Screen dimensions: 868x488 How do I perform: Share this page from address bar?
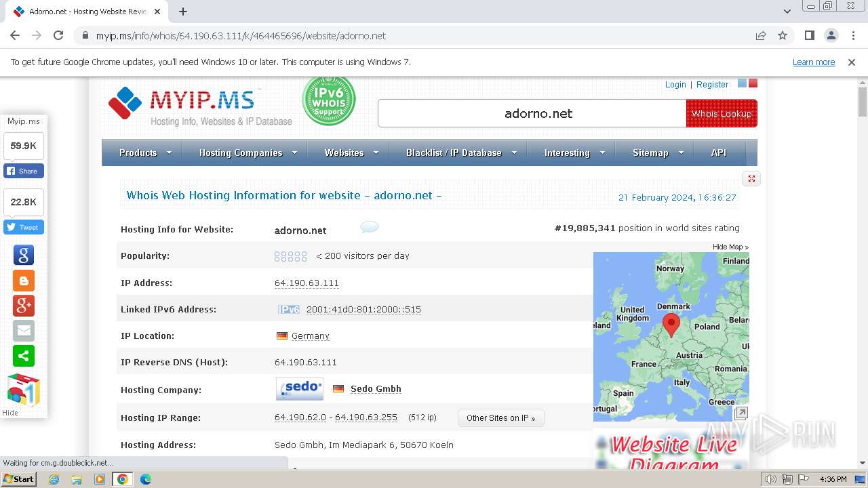coord(761,35)
